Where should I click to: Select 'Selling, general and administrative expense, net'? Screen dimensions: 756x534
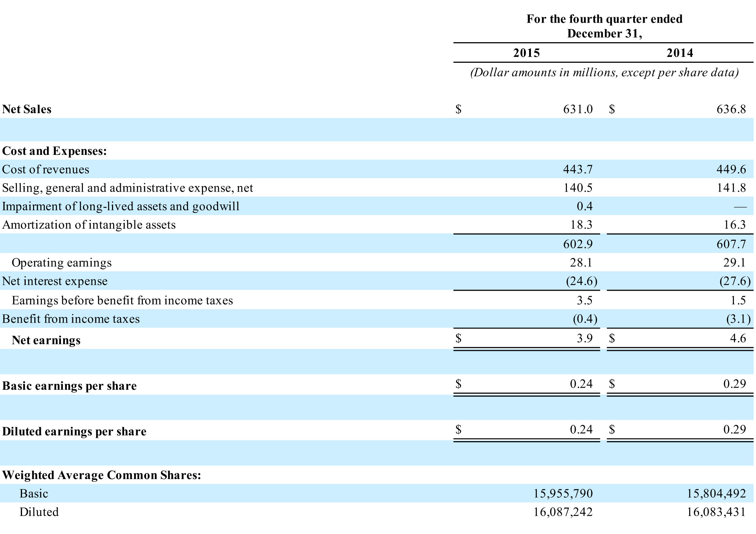(x=128, y=188)
